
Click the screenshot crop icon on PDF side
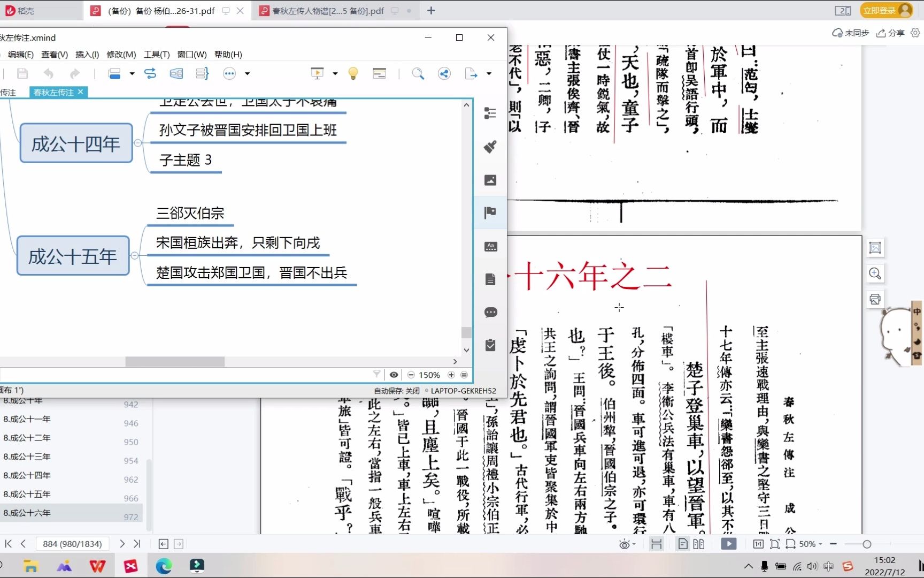875,248
